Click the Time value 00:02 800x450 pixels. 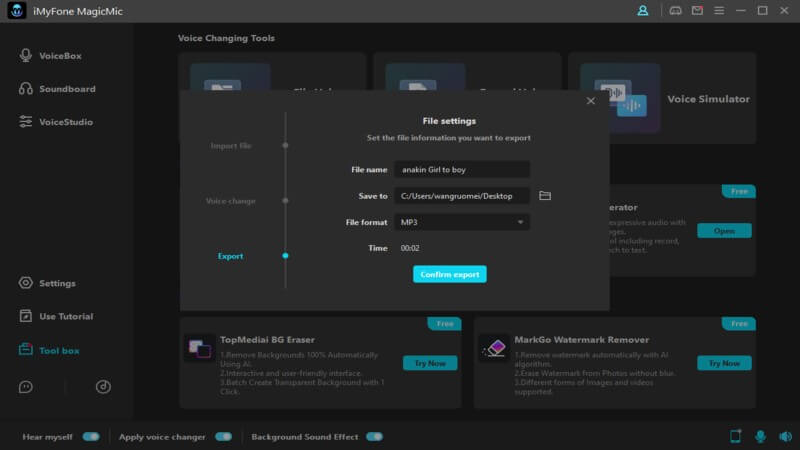click(x=410, y=248)
